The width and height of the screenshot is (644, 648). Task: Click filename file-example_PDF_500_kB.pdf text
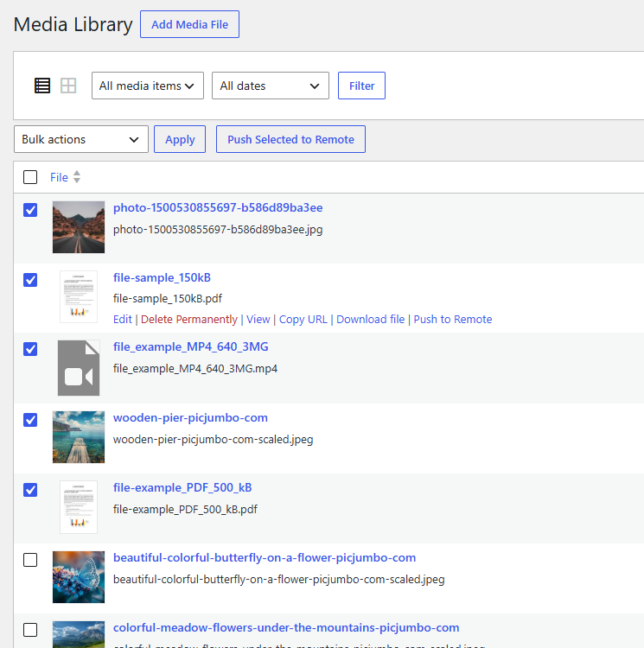pyautogui.click(x=185, y=509)
